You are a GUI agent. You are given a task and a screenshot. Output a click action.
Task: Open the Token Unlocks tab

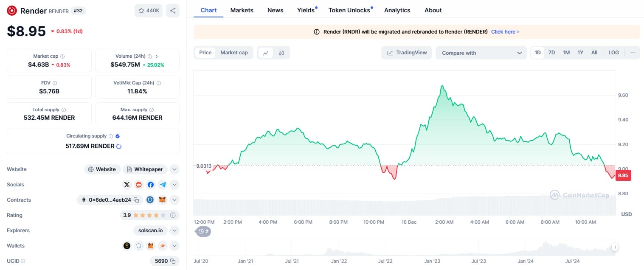tap(349, 10)
